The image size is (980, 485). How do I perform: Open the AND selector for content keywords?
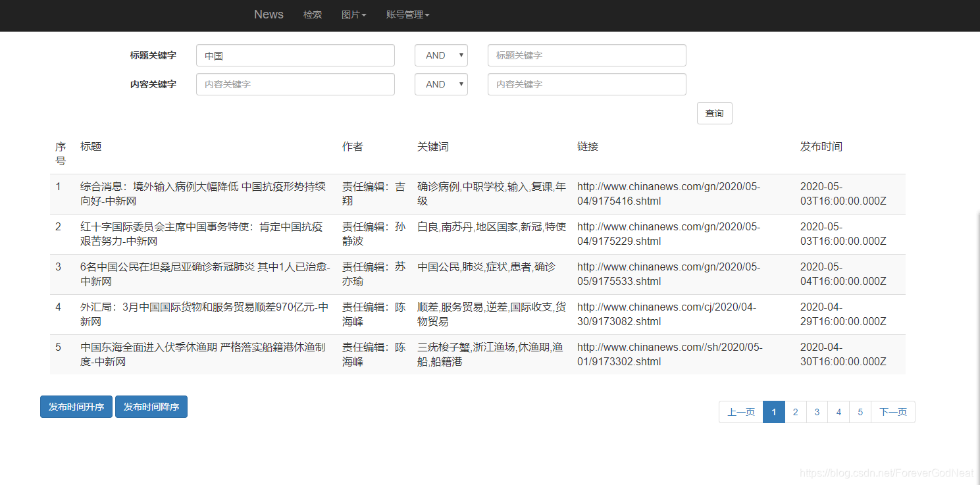click(441, 84)
